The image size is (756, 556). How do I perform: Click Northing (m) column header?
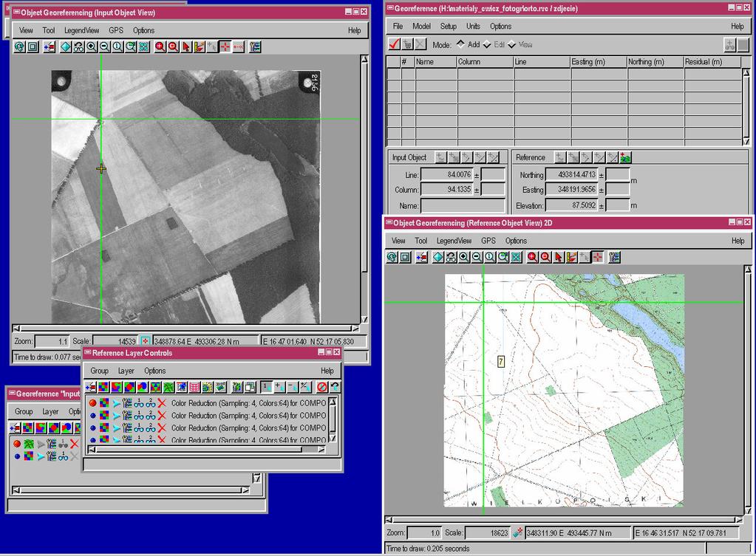[x=655, y=62]
